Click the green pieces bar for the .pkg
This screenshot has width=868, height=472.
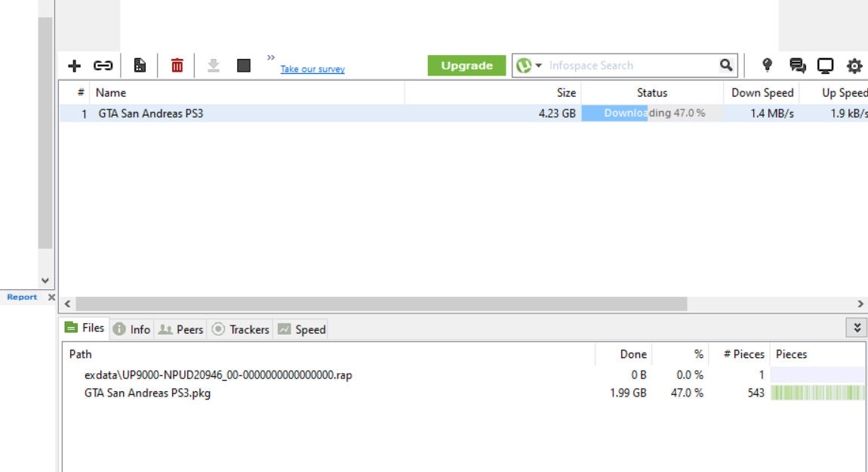(x=817, y=393)
